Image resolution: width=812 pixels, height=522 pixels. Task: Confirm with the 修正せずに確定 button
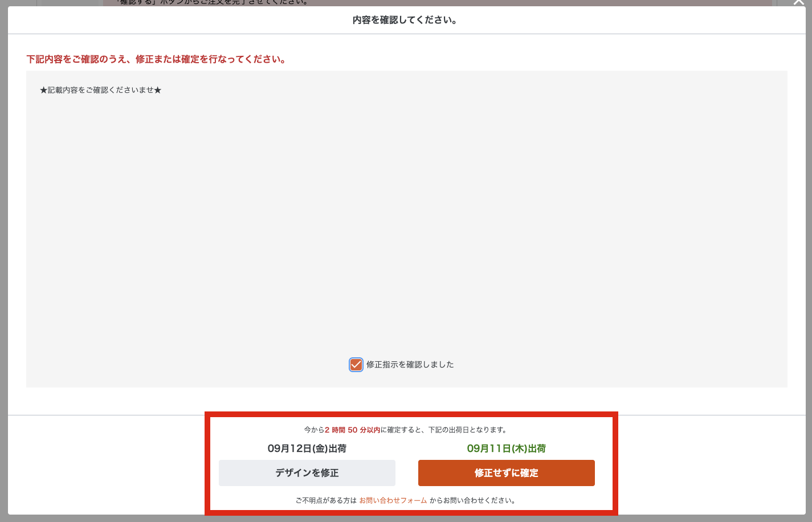point(507,473)
